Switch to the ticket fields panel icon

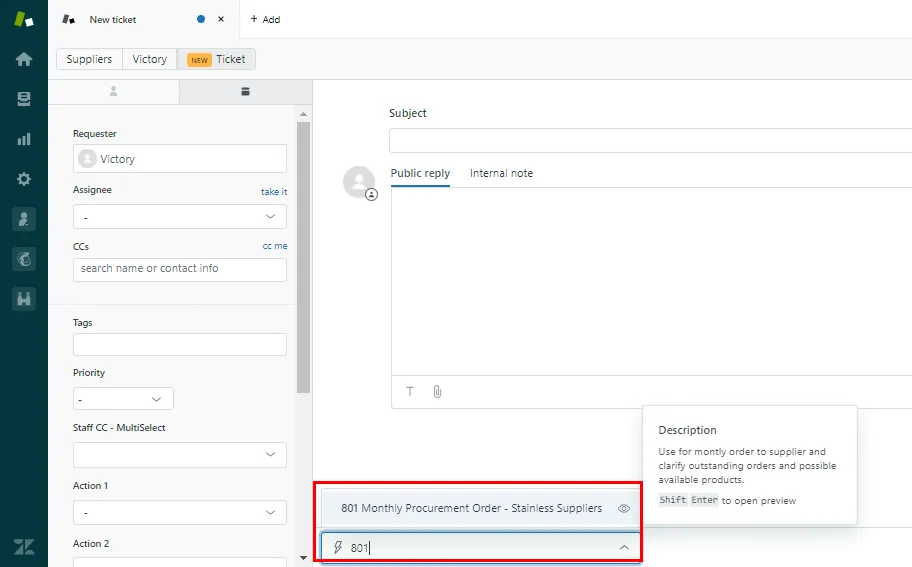(245, 91)
